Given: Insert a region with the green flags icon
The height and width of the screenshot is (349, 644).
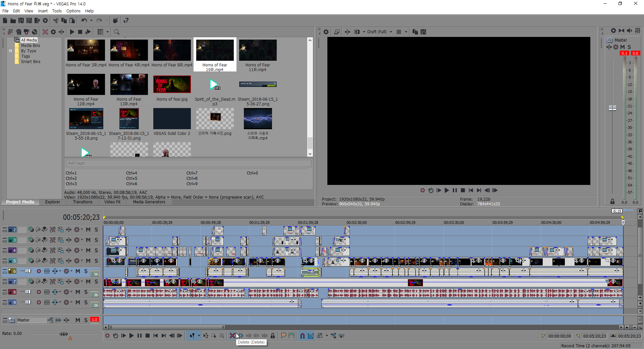Looking at the screenshot, I should tap(291, 336).
